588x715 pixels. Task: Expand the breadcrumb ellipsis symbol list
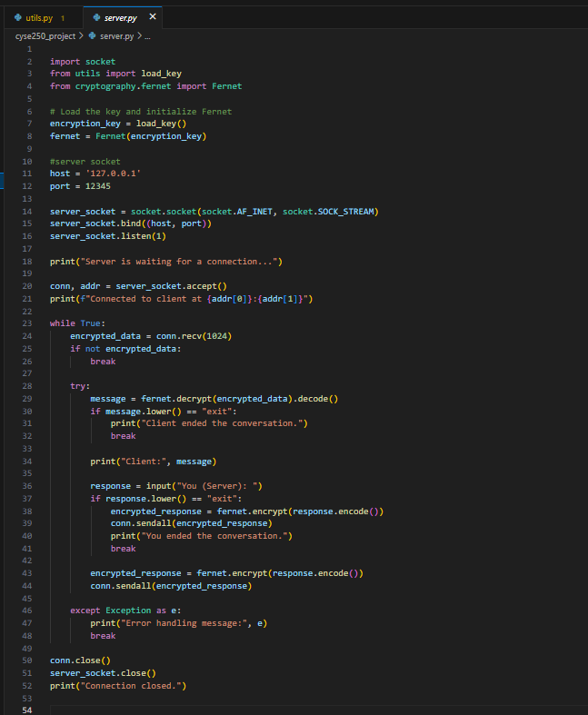tap(148, 35)
